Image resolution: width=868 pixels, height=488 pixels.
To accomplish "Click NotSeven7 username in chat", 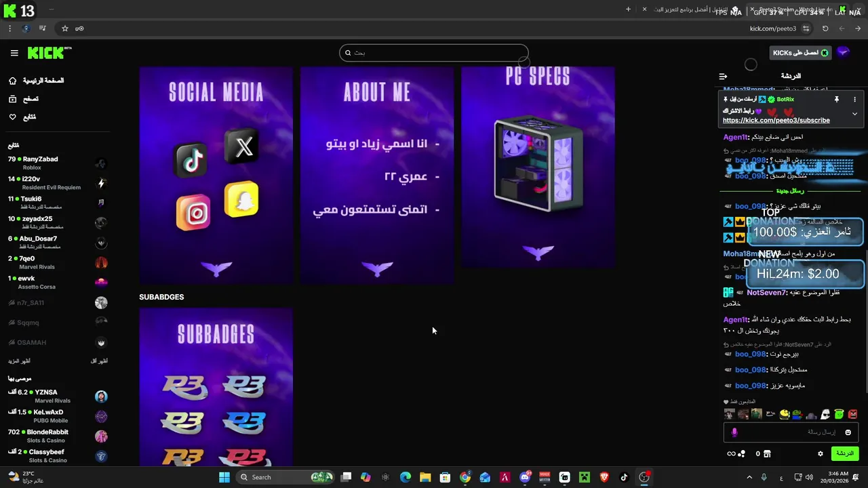I will point(767,293).
